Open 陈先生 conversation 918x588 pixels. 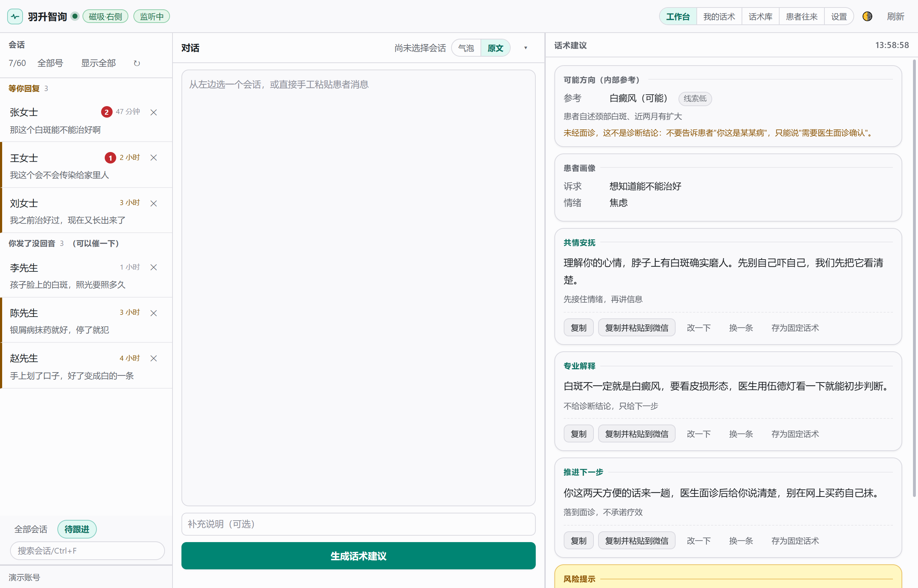pyautogui.click(x=86, y=320)
